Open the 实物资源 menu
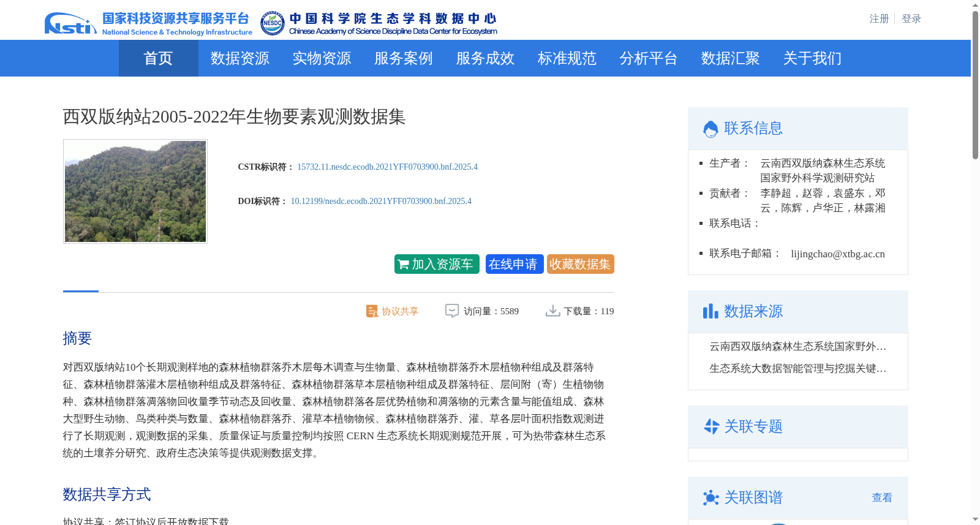Image resolution: width=980 pixels, height=525 pixels. coord(322,58)
